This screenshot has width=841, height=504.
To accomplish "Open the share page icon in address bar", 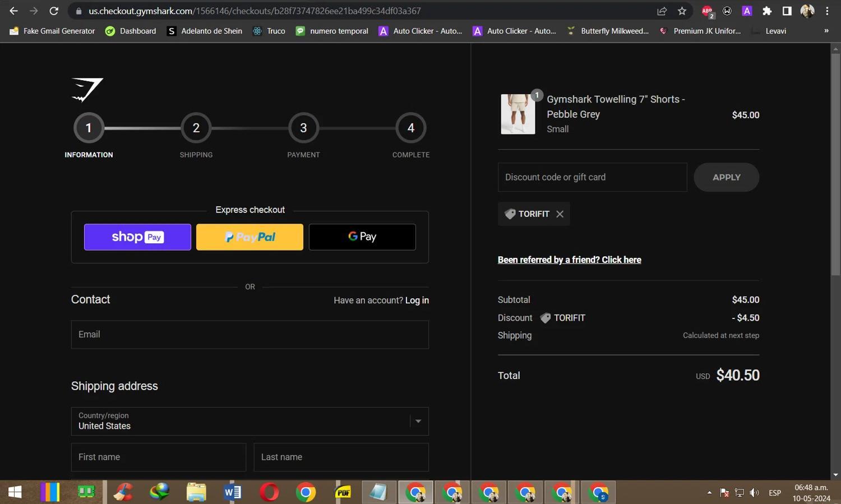I will (x=662, y=11).
